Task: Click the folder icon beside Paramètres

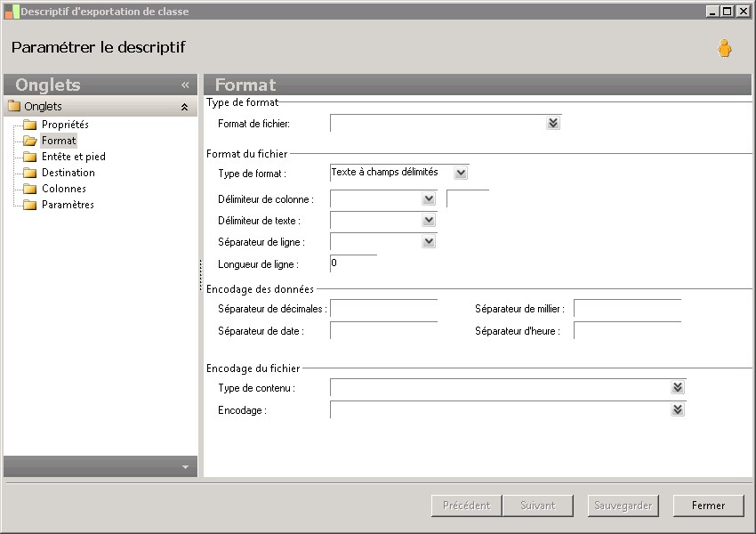Action: [30, 205]
